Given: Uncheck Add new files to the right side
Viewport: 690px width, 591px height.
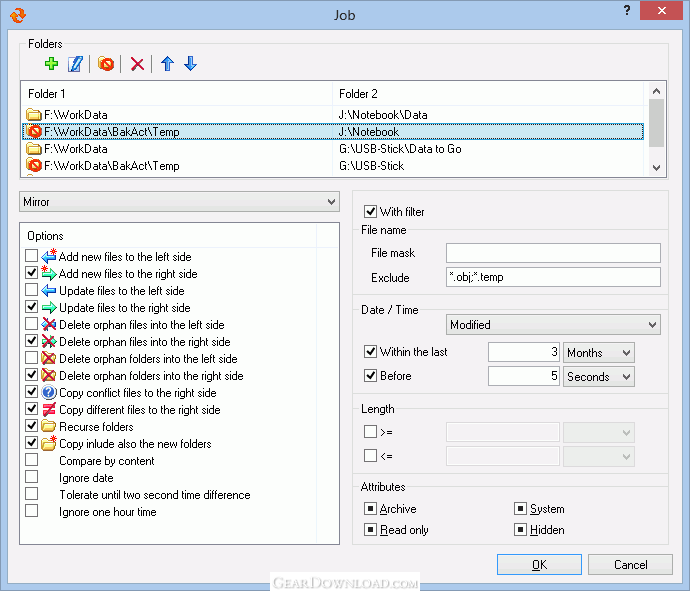Looking at the screenshot, I should 31,273.
